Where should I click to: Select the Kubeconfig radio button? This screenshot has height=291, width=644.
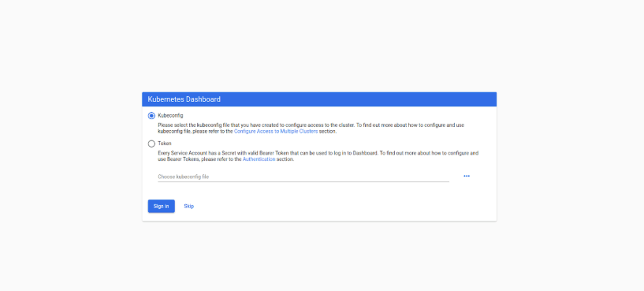point(151,116)
